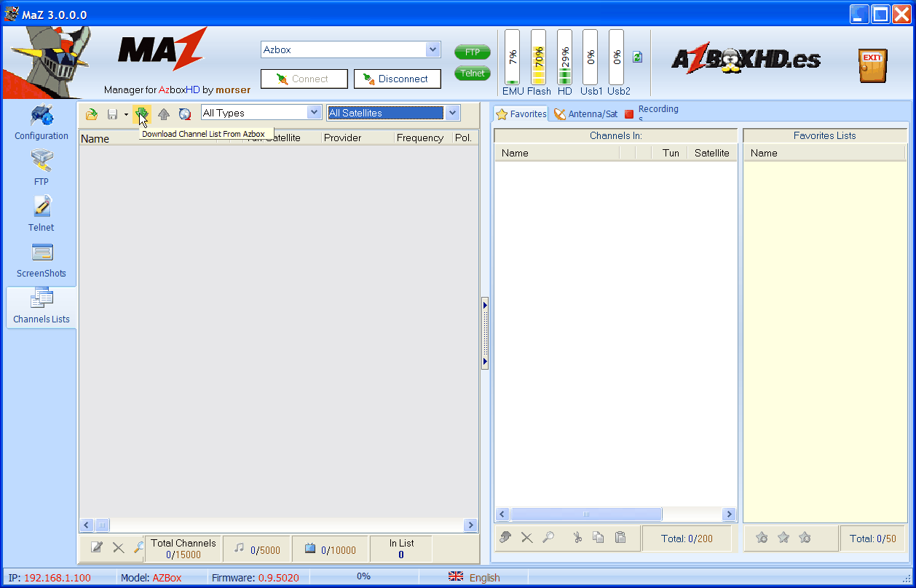Viewport: 916px width, 588px height.
Task: Switch to the Favorites tab
Action: 521,114
